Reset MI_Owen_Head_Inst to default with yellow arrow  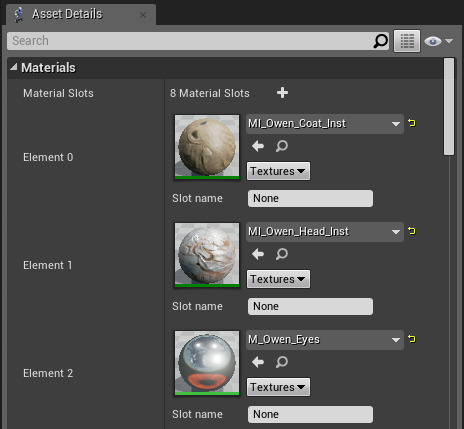pos(412,231)
